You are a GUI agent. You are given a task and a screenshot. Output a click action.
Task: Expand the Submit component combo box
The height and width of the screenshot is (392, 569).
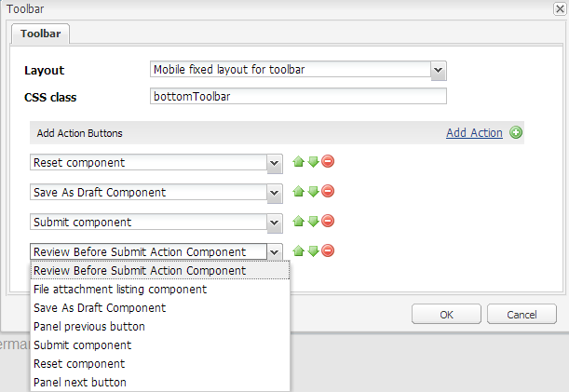(x=274, y=223)
